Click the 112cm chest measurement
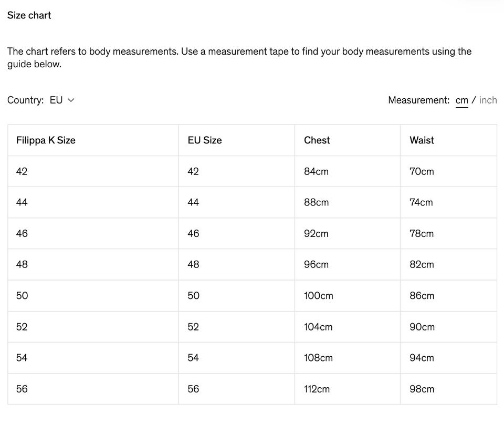Screen dimensions: 504x424 tap(317, 389)
